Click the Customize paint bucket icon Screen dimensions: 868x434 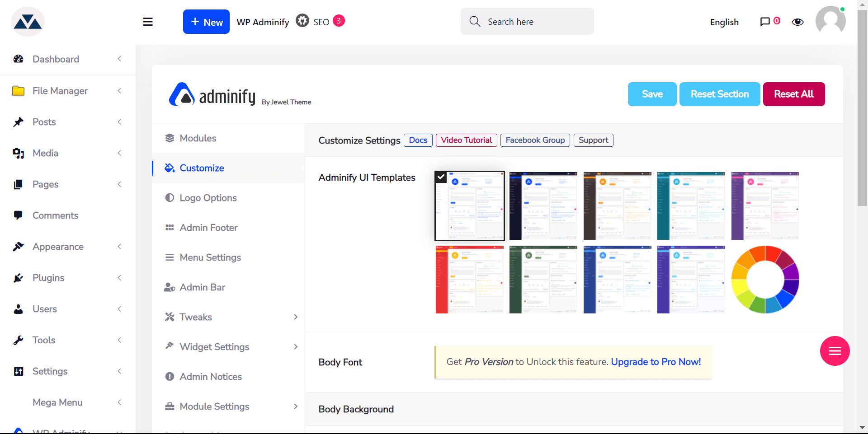point(170,168)
